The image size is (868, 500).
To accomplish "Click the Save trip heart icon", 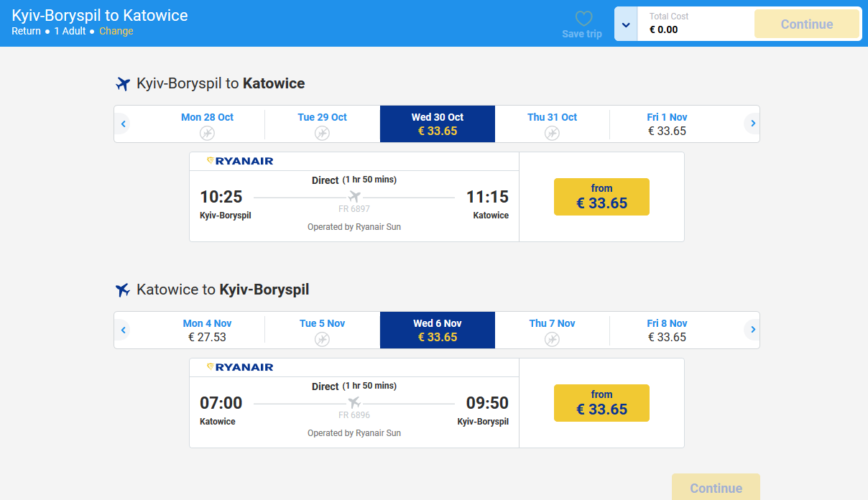I will (583, 19).
